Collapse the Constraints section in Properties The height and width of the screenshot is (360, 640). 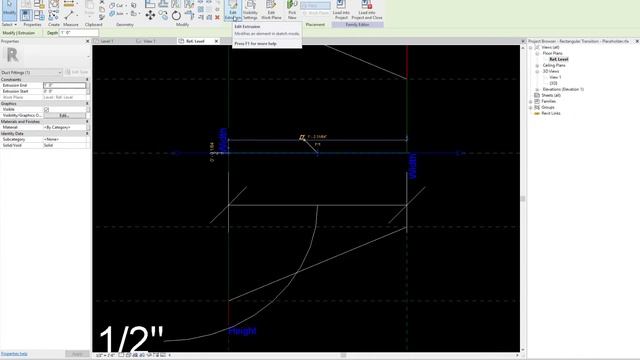[87, 80]
